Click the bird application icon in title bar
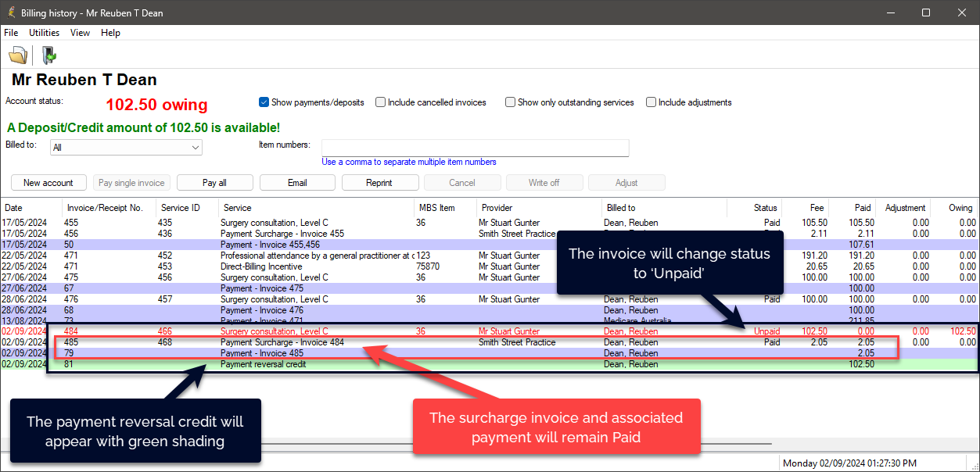This screenshot has width=980, height=472. pyautogui.click(x=10, y=13)
